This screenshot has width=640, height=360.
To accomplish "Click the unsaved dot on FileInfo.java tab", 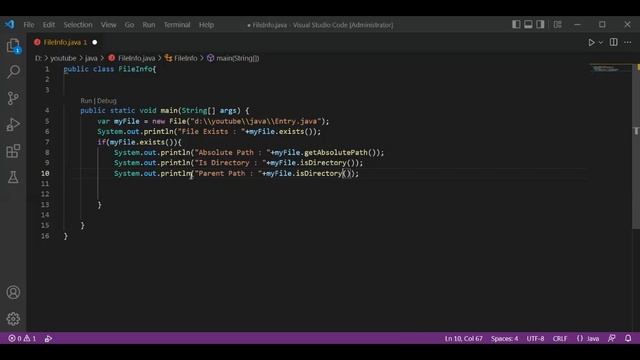I will pos(95,42).
